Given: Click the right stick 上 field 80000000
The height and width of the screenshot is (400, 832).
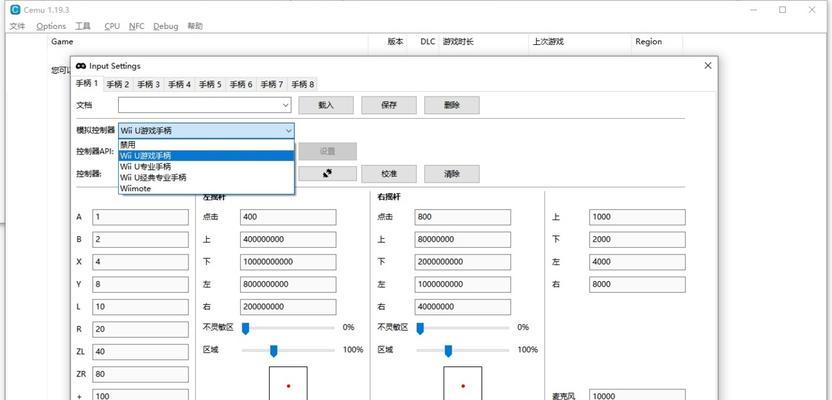Looking at the screenshot, I should point(463,239).
